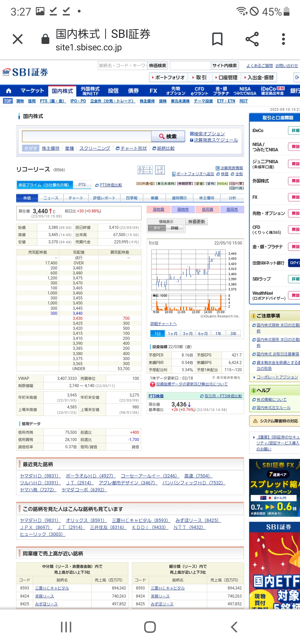
Task: Open 投信 navigation item
Action: coord(113,91)
